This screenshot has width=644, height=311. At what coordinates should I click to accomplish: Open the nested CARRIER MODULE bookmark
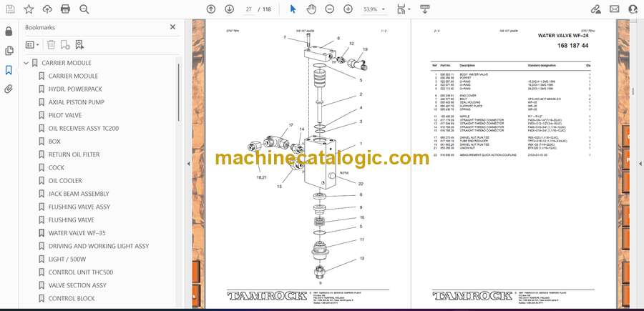pos(73,76)
